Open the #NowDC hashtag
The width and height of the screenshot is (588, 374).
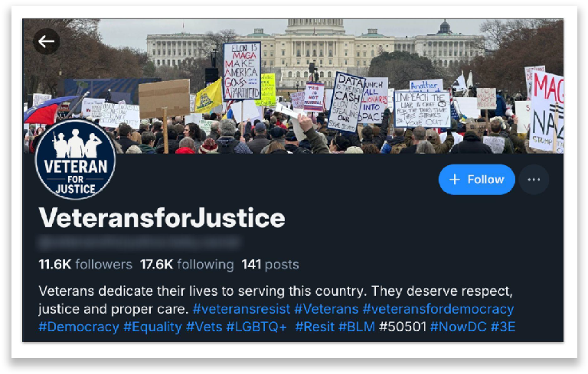459,327
